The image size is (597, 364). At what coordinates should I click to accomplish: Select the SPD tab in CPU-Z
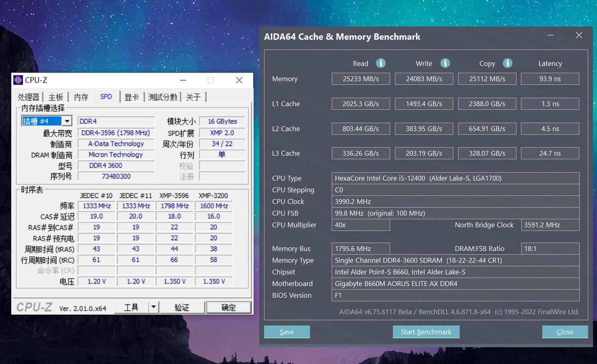coord(106,97)
